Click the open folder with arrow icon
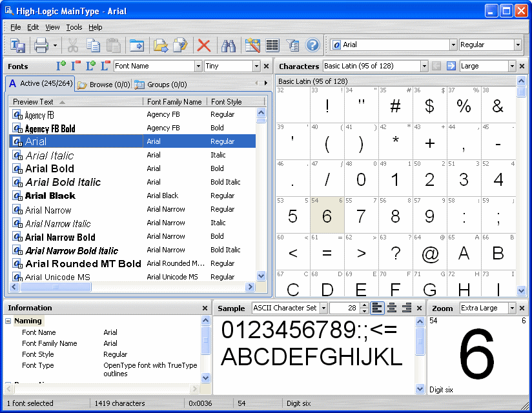The height and width of the screenshot is (413, 532). (x=161, y=45)
